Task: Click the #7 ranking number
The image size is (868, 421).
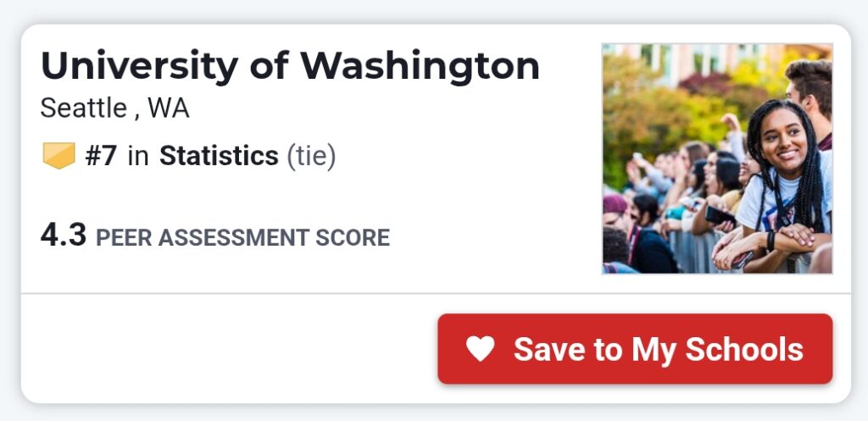Action: tap(102, 156)
